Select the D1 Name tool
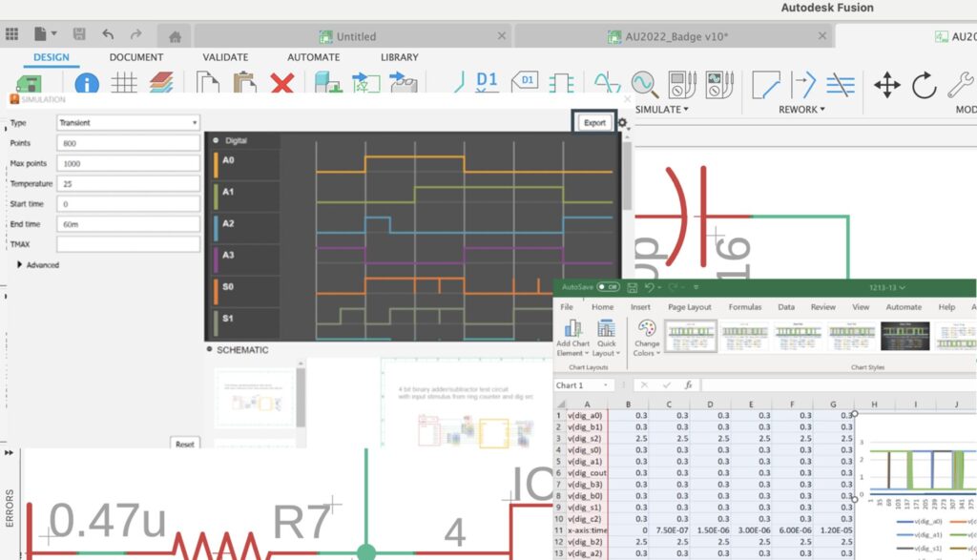The width and height of the screenshot is (977, 560). tap(486, 81)
